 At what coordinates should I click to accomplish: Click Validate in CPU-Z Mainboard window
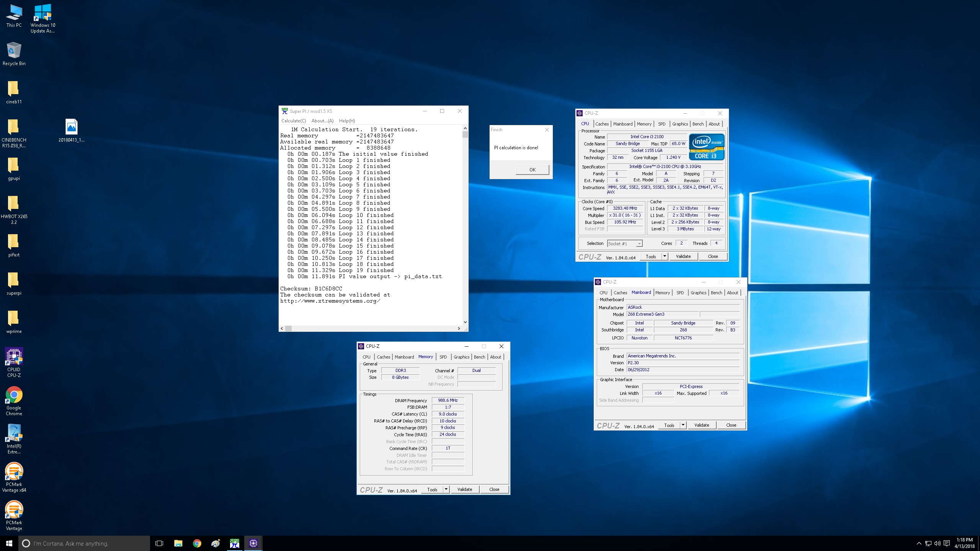click(702, 425)
